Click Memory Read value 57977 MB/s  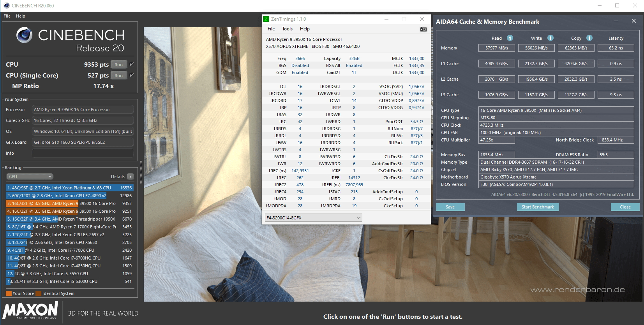click(496, 48)
